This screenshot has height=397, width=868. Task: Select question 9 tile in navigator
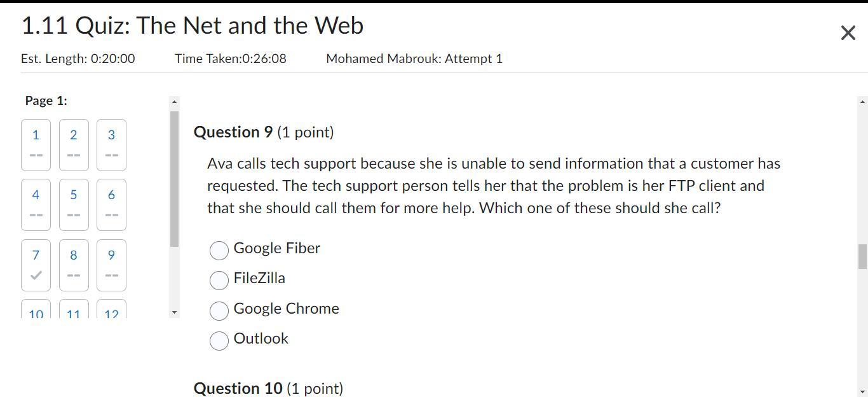[x=111, y=265]
